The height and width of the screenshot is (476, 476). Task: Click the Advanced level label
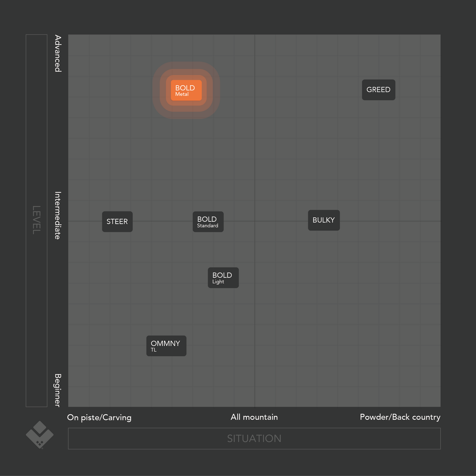58,53
